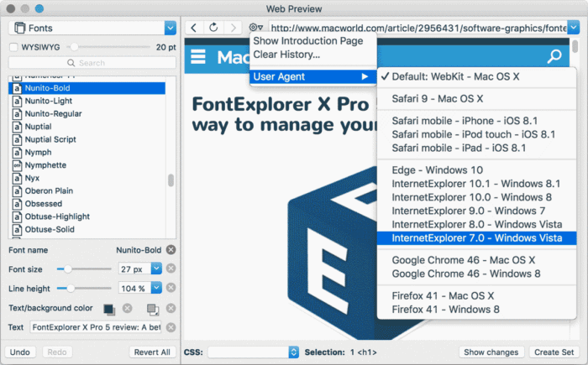Open the Line height unit dropdown
The height and width of the screenshot is (365, 588).
click(x=156, y=288)
